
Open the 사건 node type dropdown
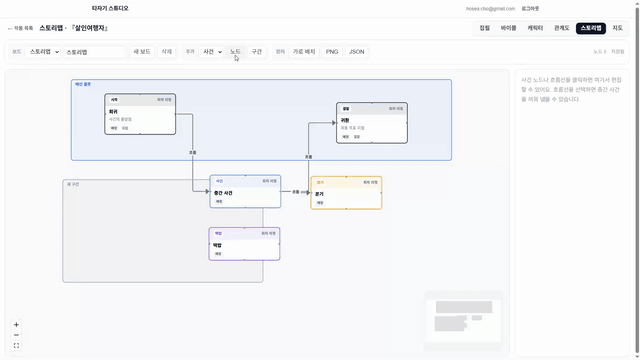pos(212,52)
